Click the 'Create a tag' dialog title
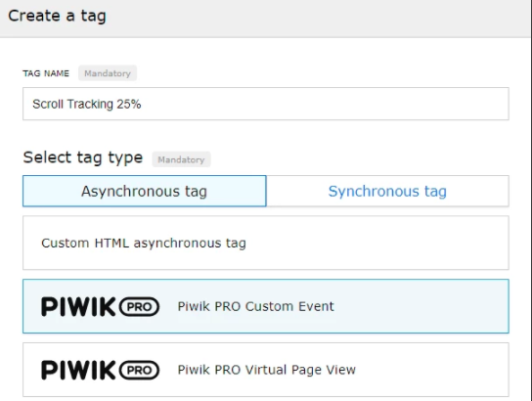532x401 pixels. click(x=57, y=16)
